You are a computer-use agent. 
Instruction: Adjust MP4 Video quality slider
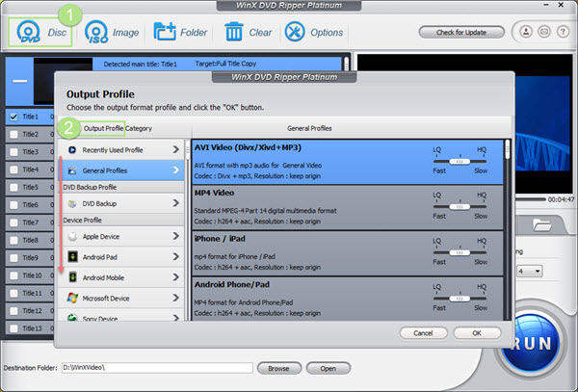click(x=460, y=207)
